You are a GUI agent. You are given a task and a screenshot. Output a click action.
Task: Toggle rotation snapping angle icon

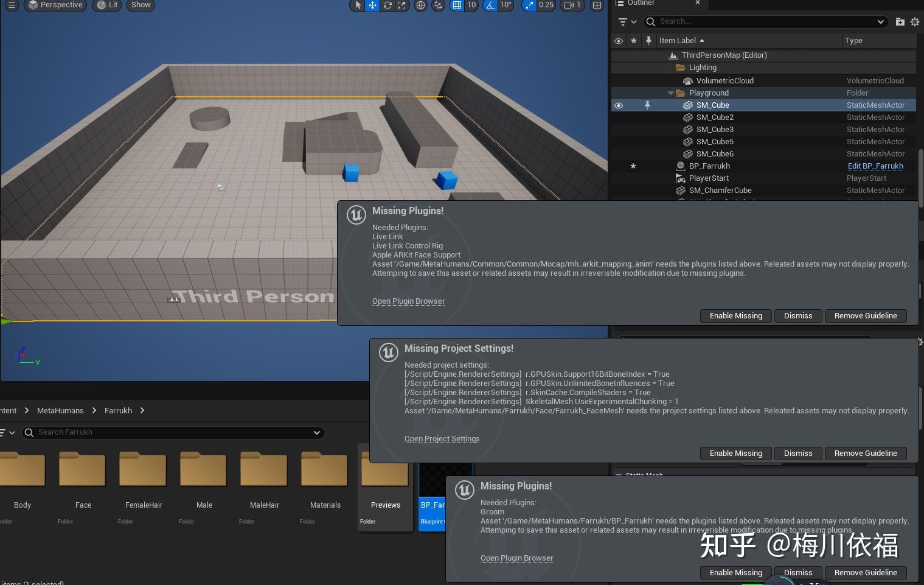tap(490, 5)
